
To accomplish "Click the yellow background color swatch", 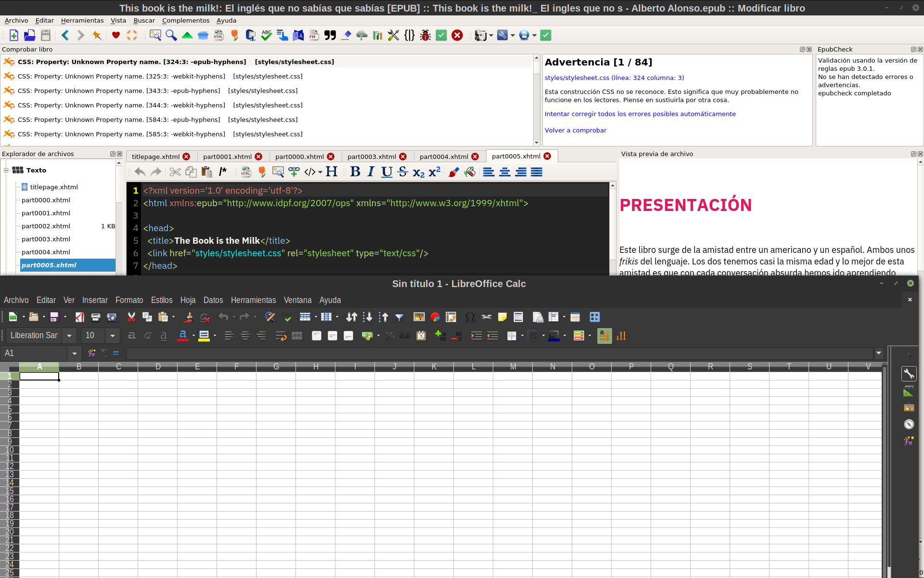I will pyautogui.click(x=204, y=336).
